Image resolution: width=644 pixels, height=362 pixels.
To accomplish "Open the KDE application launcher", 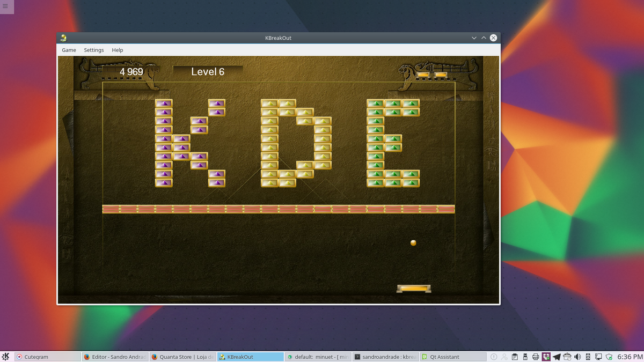I will (6, 357).
